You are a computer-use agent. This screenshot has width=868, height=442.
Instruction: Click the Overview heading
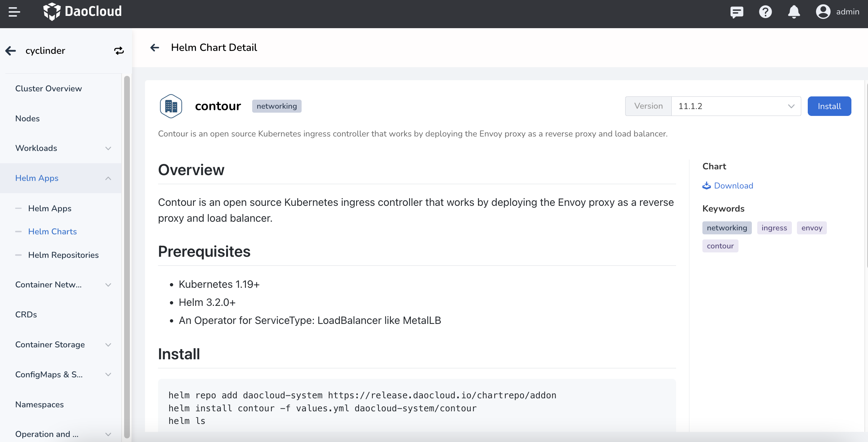tap(191, 170)
